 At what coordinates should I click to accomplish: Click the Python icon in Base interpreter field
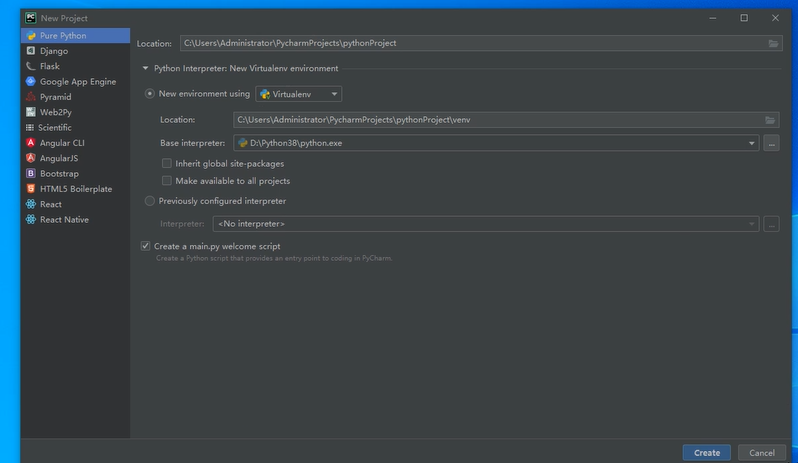coord(243,143)
